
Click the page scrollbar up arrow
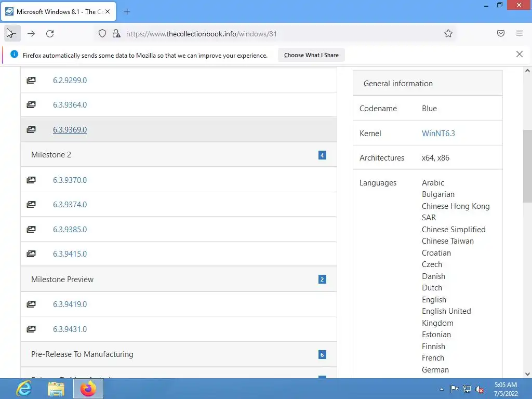(527, 71)
